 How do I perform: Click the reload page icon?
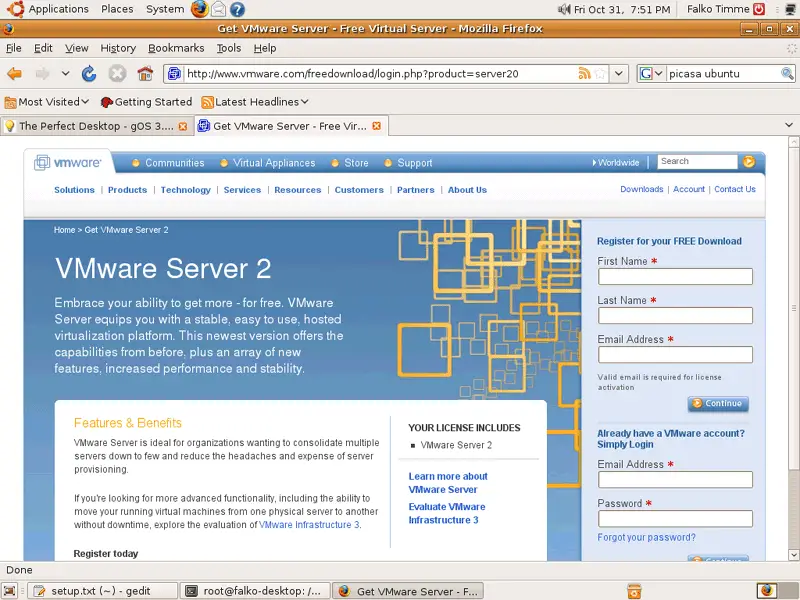coord(89,74)
